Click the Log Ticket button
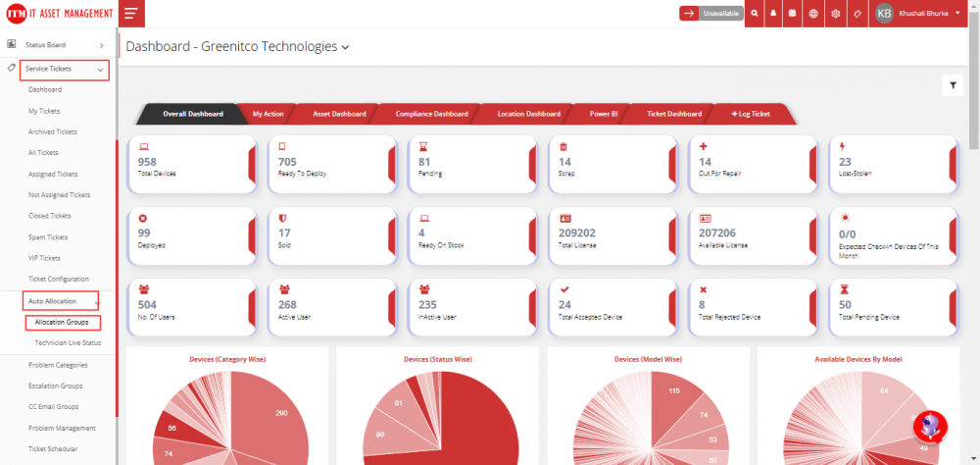 tap(751, 114)
